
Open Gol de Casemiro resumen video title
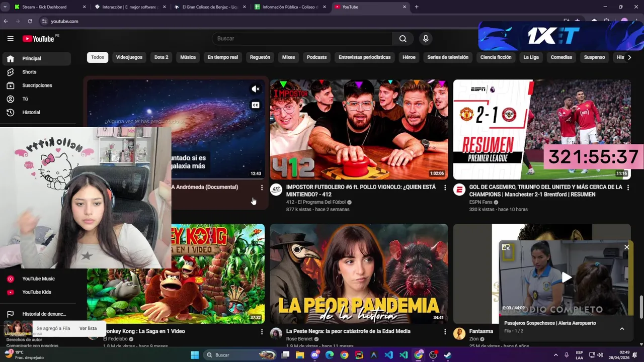[x=545, y=191]
